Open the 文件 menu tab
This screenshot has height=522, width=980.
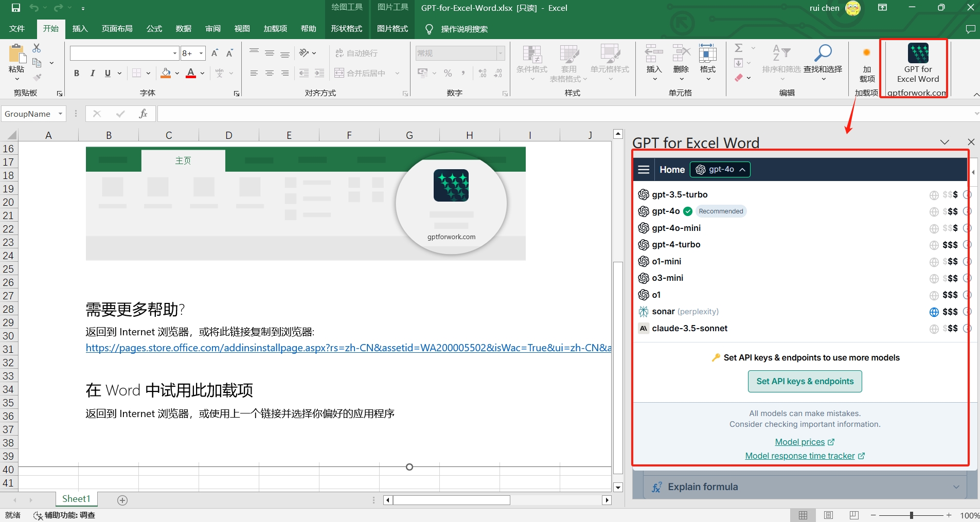click(17, 28)
